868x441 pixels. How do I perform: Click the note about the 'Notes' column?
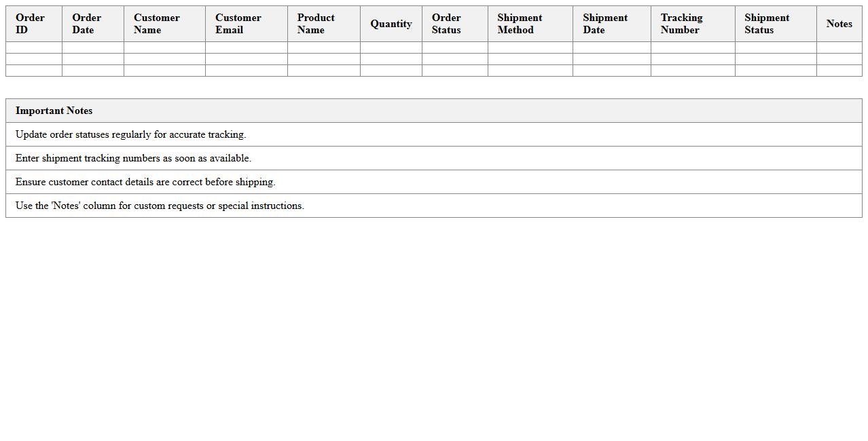(160, 206)
